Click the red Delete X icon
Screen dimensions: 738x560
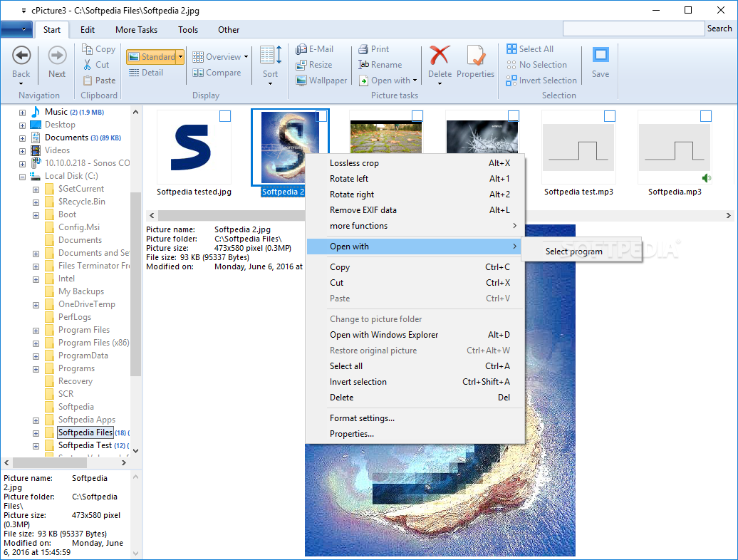[440, 56]
